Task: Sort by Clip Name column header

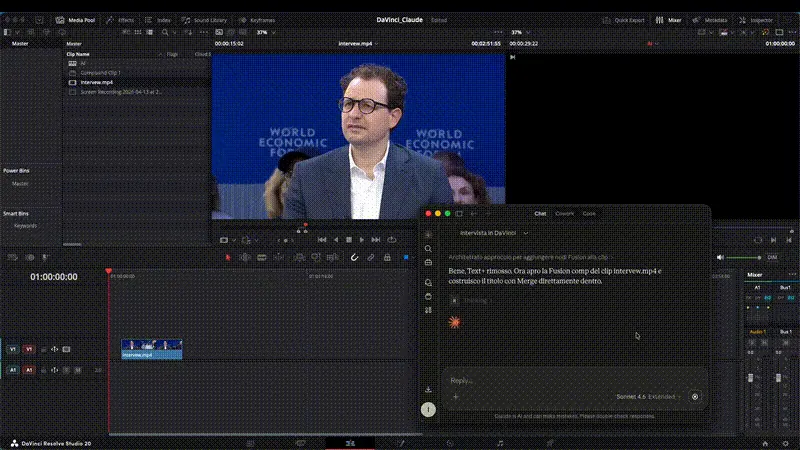Action: (x=78, y=54)
